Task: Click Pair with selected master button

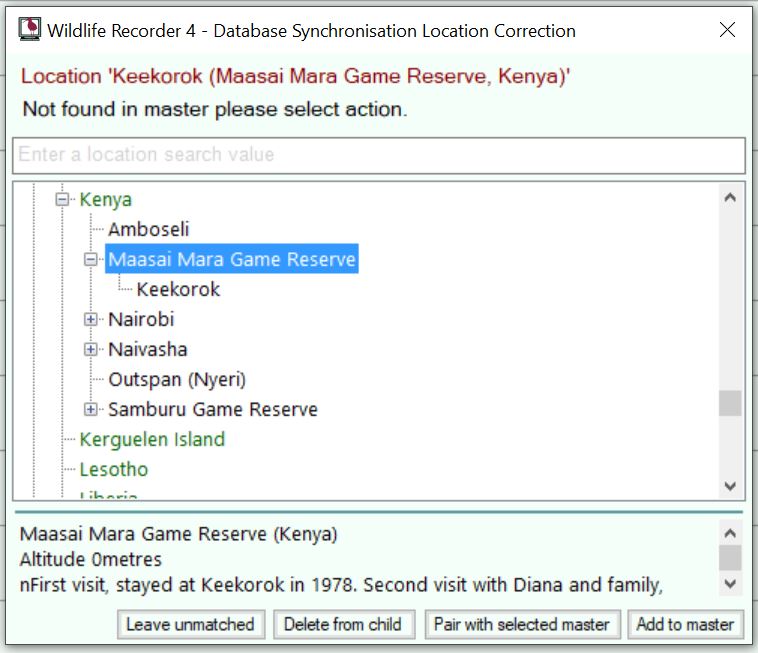Action: pyautogui.click(x=522, y=624)
